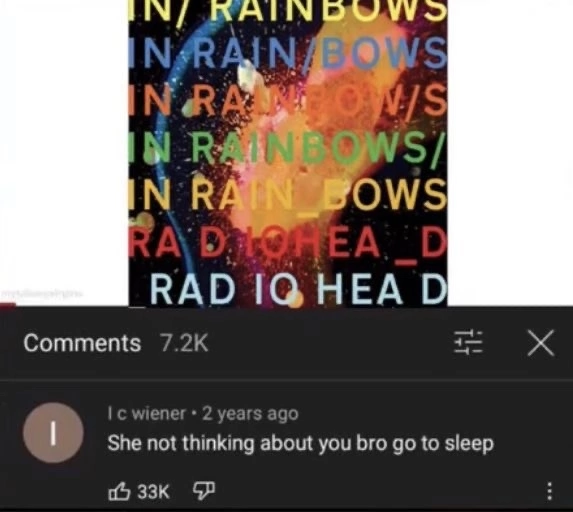Tap the green IN RAINBOWS/ line
This screenshot has width=573, height=512.
285,149
